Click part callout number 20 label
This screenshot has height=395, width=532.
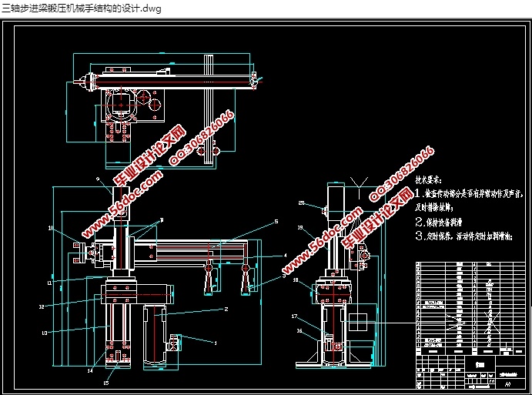tap(302, 203)
